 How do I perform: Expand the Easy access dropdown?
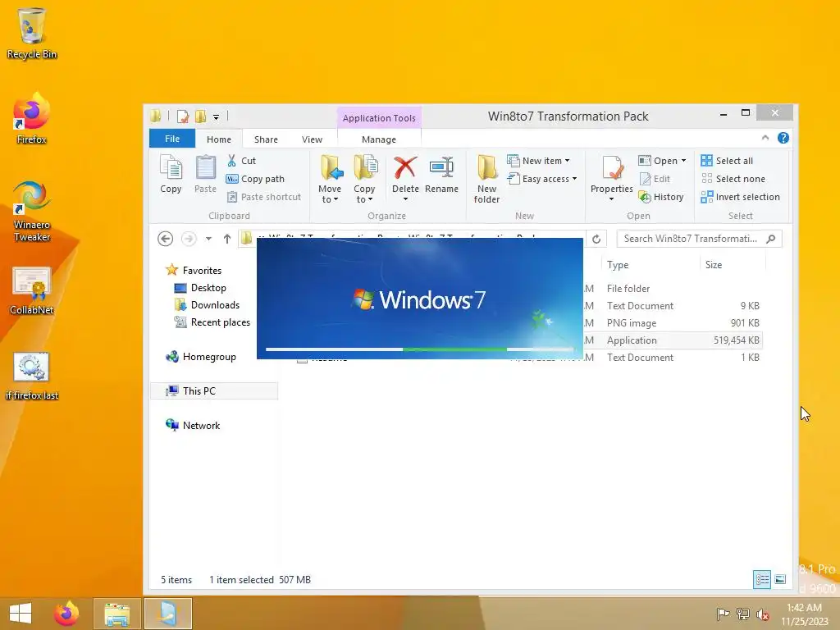point(574,179)
